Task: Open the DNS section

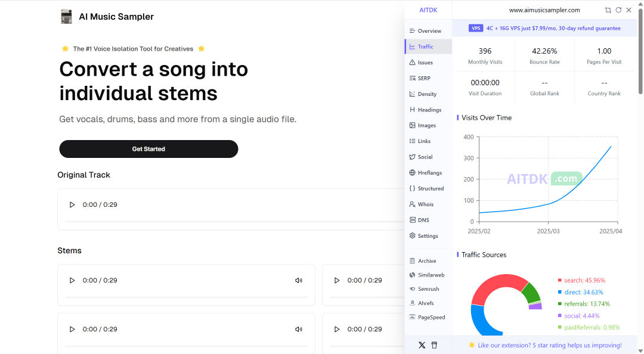Action: pos(428,220)
